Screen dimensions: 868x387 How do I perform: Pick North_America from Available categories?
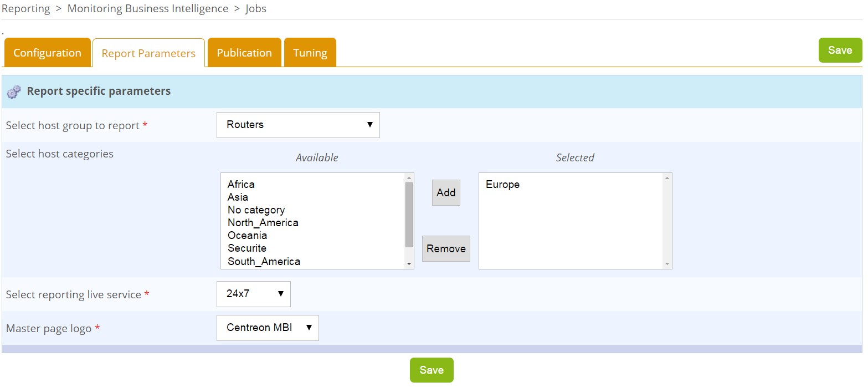tap(263, 223)
